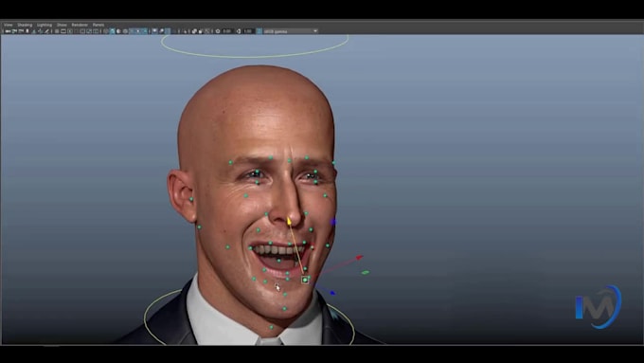This screenshot has height=363, width=644.
Task: Toggle the Safe Action icon
Action: click(89, 31)
